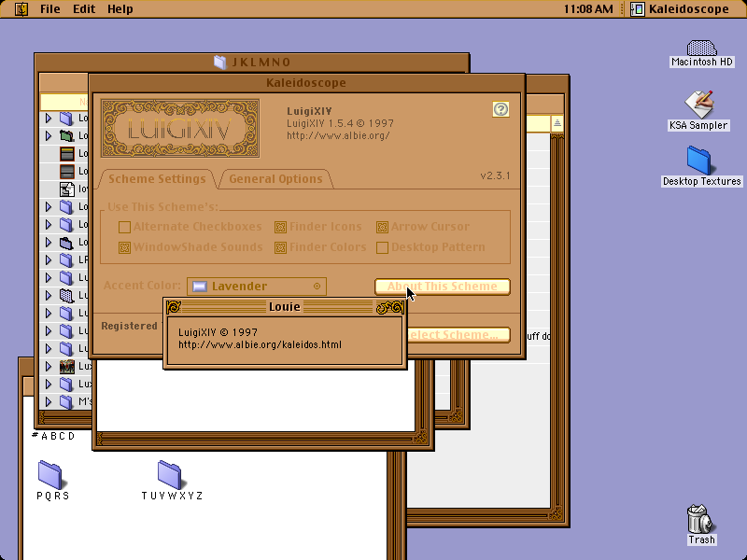Viewport: 747px width, 560px height.
Task: Toggle the Finder Icons checkbox
Action: pos(281,227)
